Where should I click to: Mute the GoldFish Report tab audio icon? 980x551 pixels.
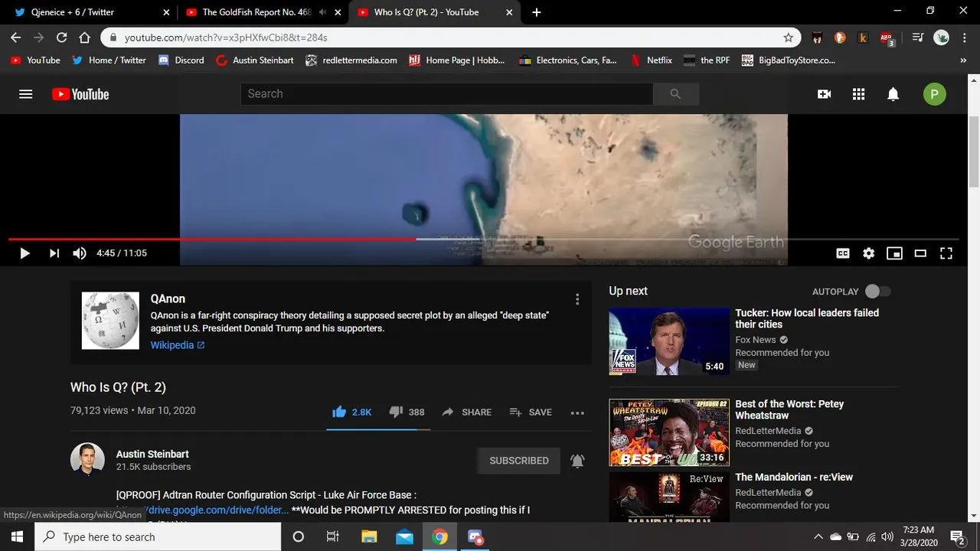tap(322, 12)
